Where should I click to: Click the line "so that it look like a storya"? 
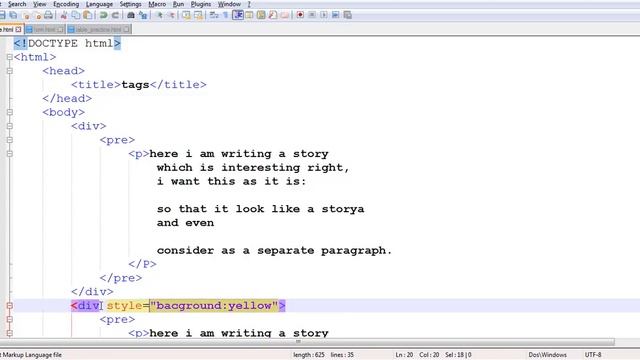tap(260, 209)
